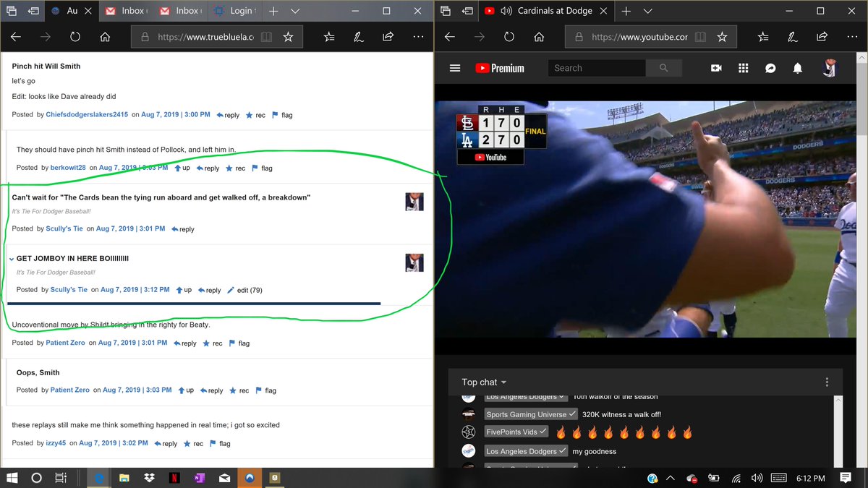Share the YouTube page from Edge toolbar
The image size is (868, 488).
822,37
